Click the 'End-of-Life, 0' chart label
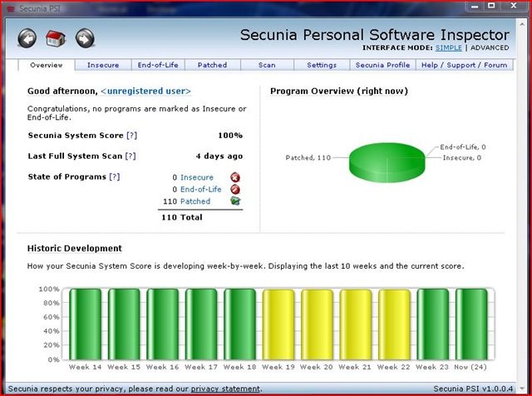 [x=463, y=147]
